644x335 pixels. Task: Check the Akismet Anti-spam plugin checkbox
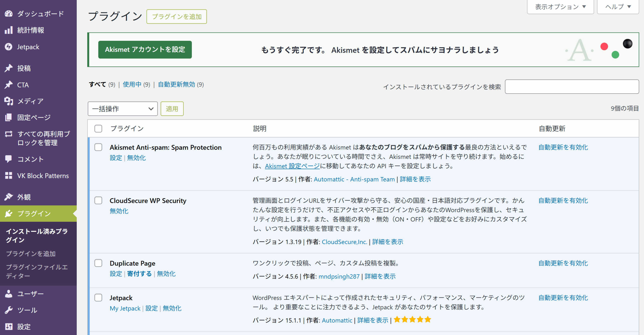pos(98,147)
